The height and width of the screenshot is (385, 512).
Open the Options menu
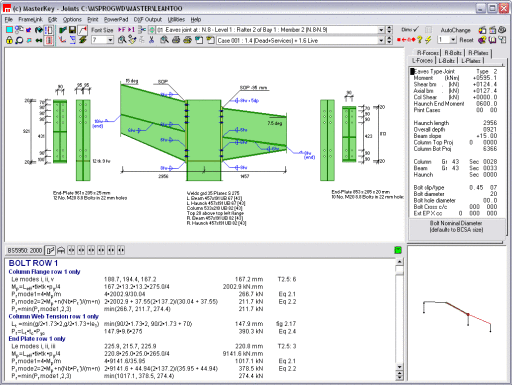[x=72, y=19]
